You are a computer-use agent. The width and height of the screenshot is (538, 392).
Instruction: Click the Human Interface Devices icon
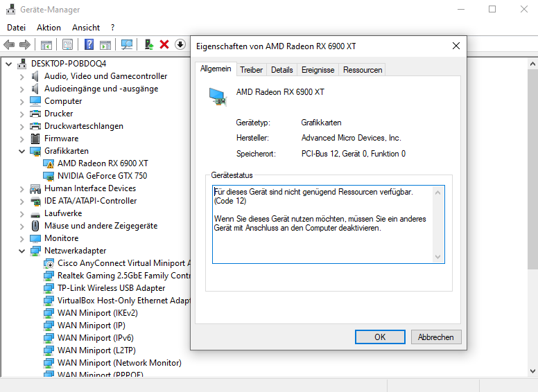[x=35, y=188]
